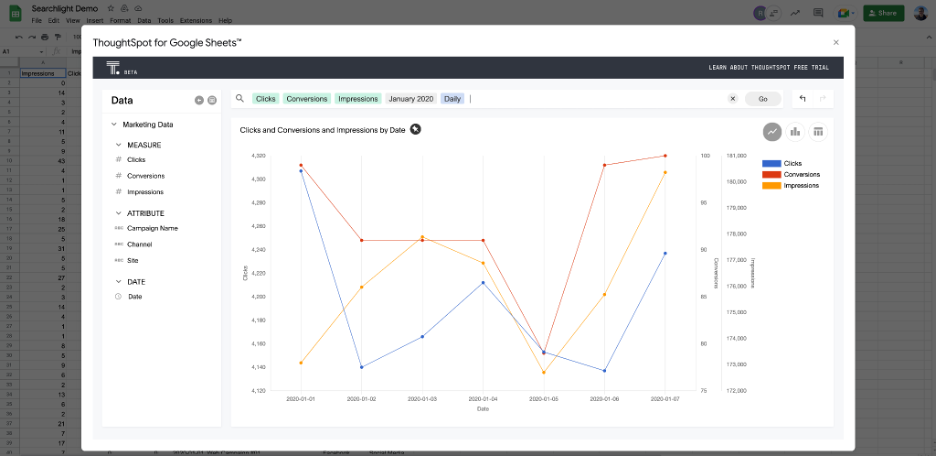The image size is (936, 456).
Task: Open the comments history icon
Action: coord(818,13)
